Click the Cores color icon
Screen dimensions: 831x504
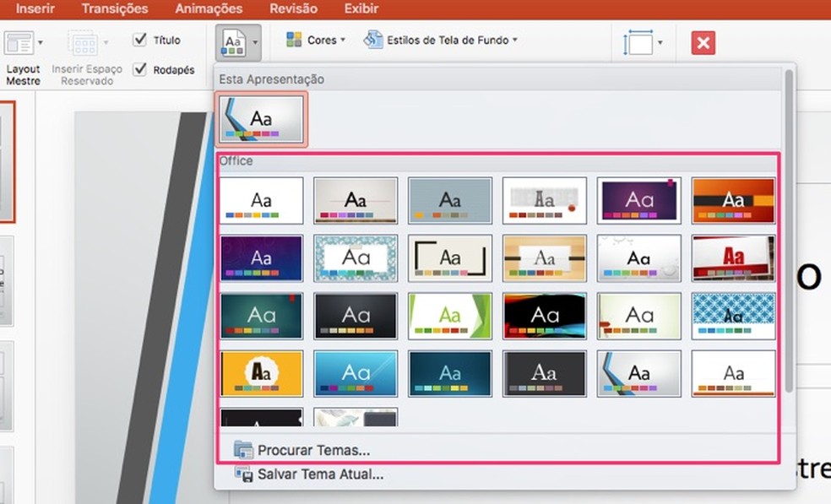click(x=294, y=40)
